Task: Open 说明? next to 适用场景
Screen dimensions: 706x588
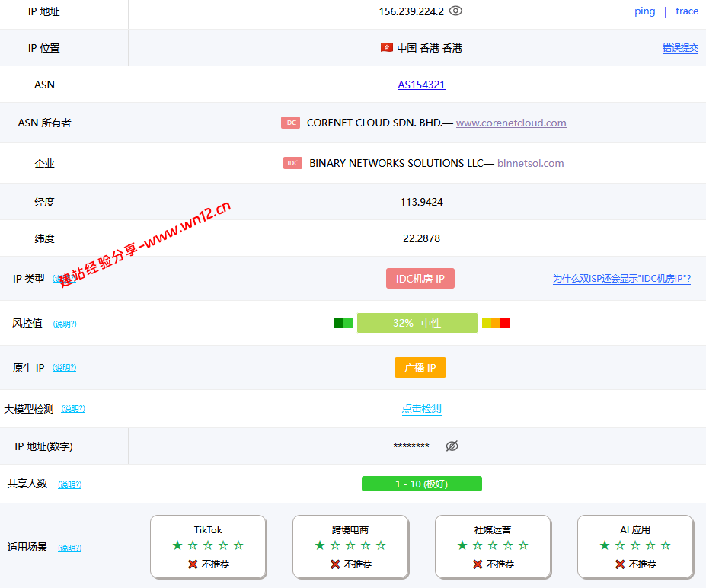Action: pos(70,548)
